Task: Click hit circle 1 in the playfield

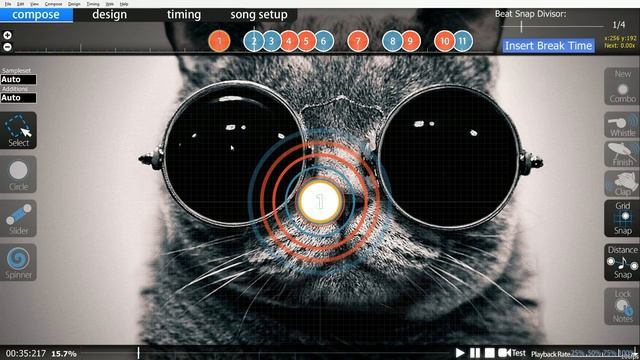Action: click(320, 202)
